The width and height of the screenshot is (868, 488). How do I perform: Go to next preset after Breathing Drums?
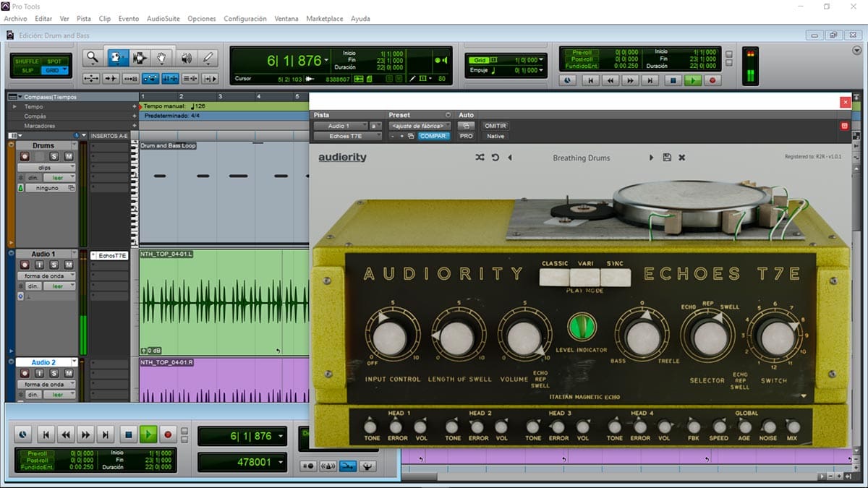[x=651, y=158]
